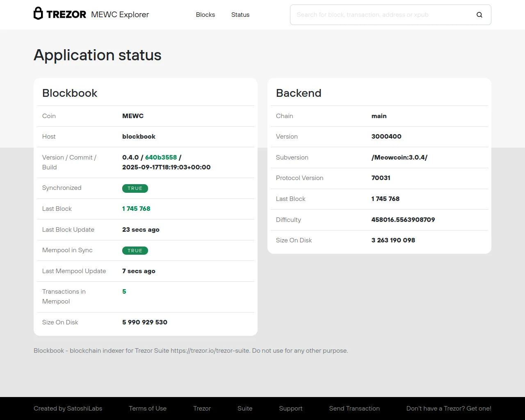Click the backend version 3000400
The height and width of the screenshot is (420, 525).
pos(386,137)
